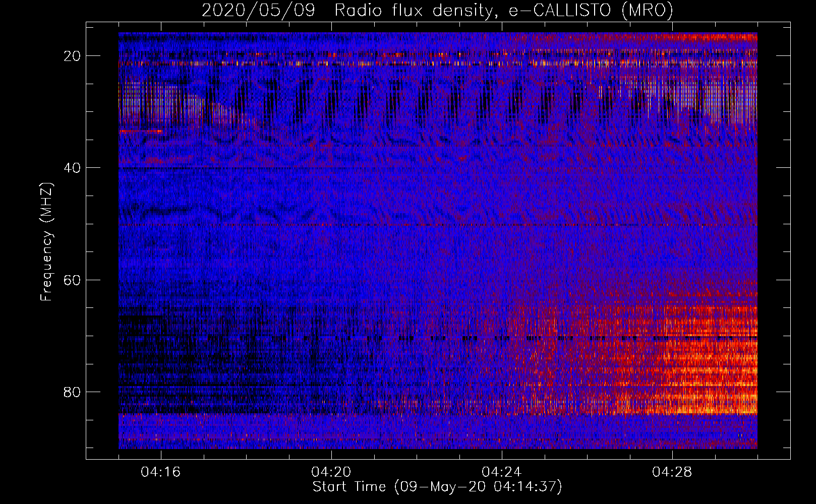Select the 40 MHz frequency tick label
This screenshot has width=816, height=504.
[x=72, y=168]
